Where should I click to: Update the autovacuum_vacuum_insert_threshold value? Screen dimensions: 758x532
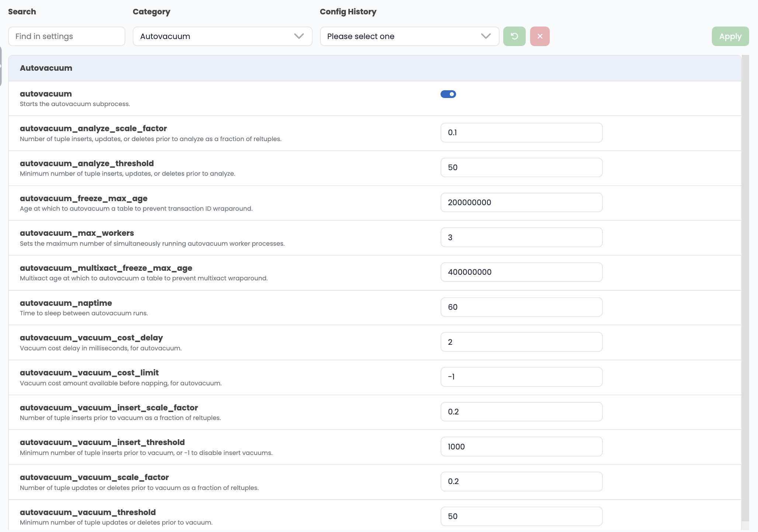pos(521,447)
